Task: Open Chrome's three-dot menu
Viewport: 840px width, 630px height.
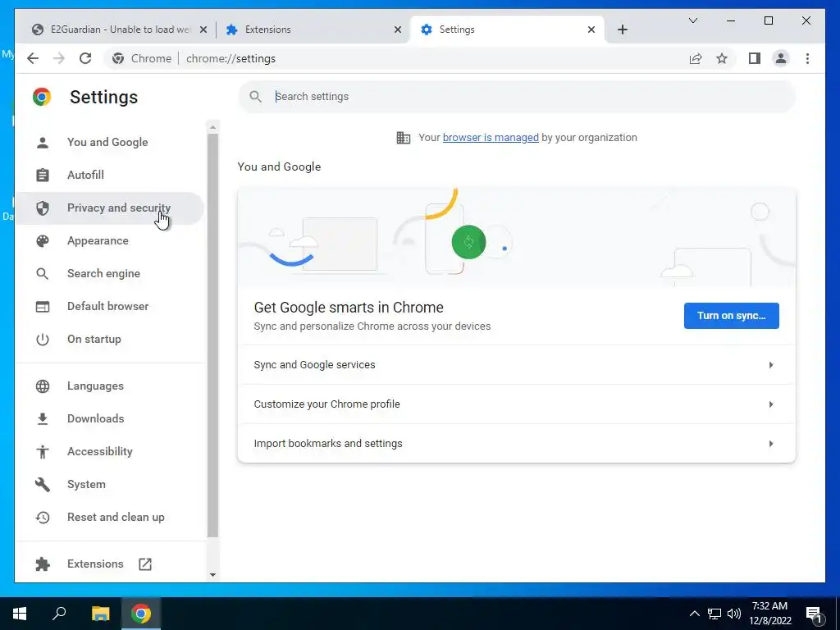Action: 807,58
